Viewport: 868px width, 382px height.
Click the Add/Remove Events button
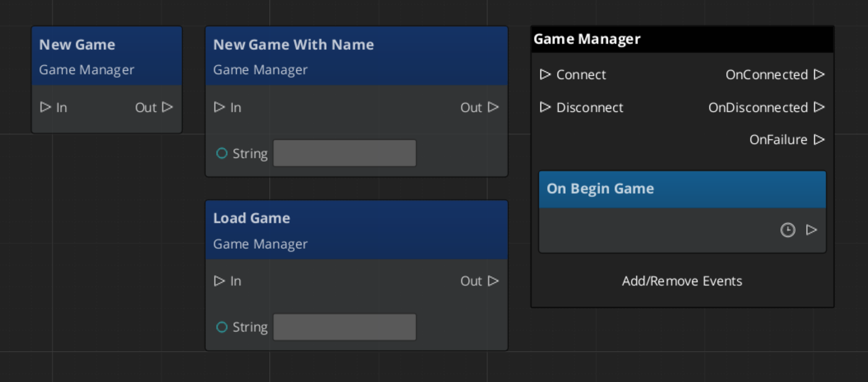tap(682, 281)
